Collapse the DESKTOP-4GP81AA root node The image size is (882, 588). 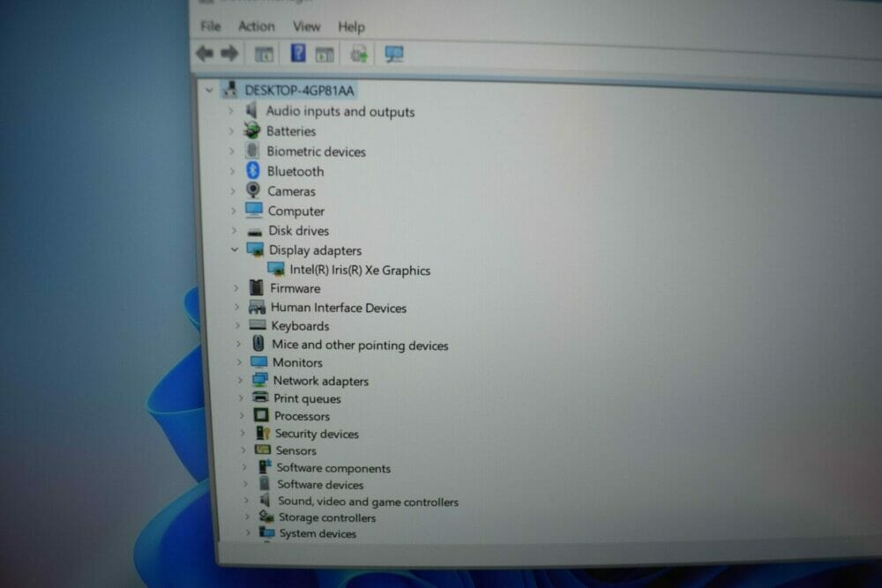pos(209,89)
